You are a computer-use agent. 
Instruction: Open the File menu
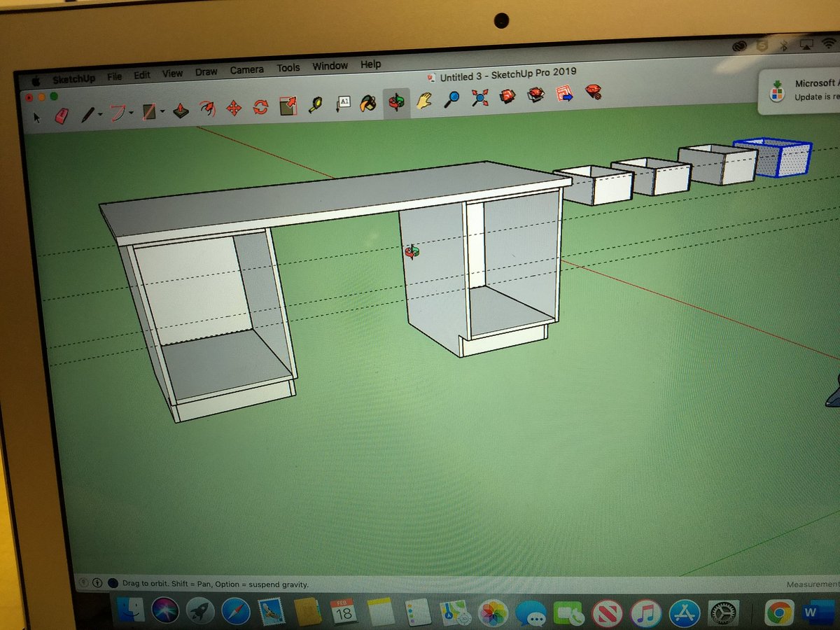(x=114, y=77)
